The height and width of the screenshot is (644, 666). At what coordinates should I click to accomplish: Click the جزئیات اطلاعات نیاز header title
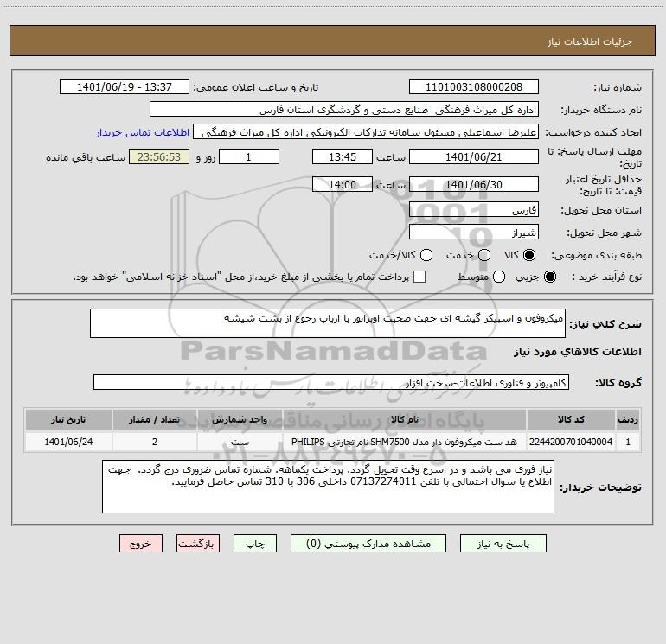coord(589,41)
